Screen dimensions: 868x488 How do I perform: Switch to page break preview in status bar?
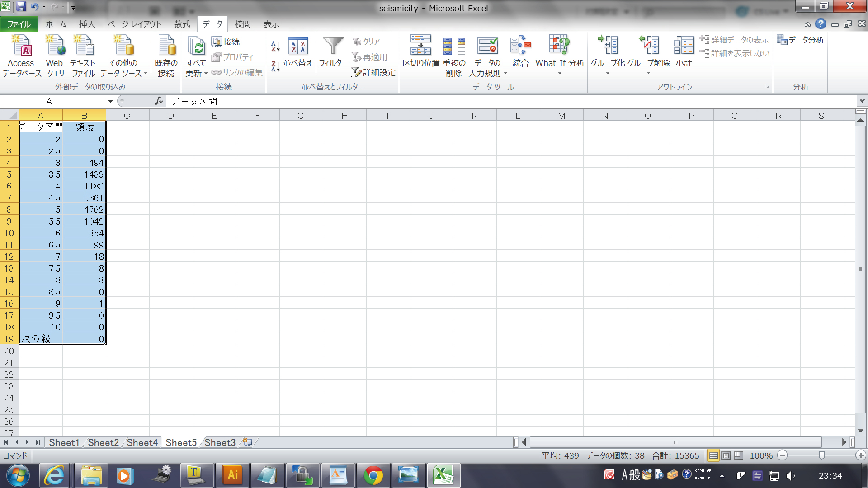pos(739,455)
